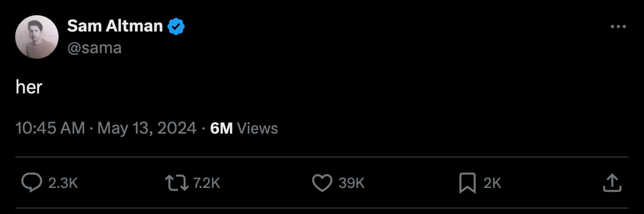Click the Sam Altman display name

[115, 26]
